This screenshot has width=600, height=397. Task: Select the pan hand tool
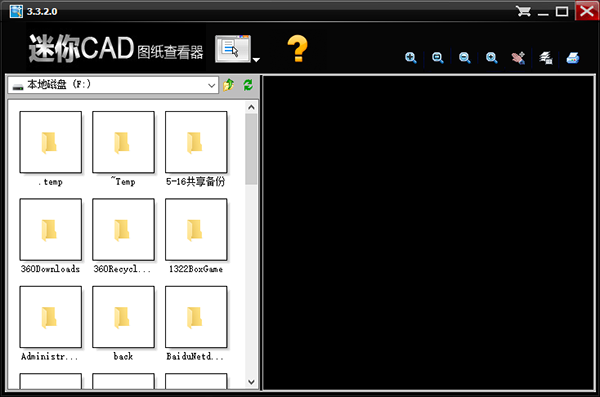click(518, 58)
